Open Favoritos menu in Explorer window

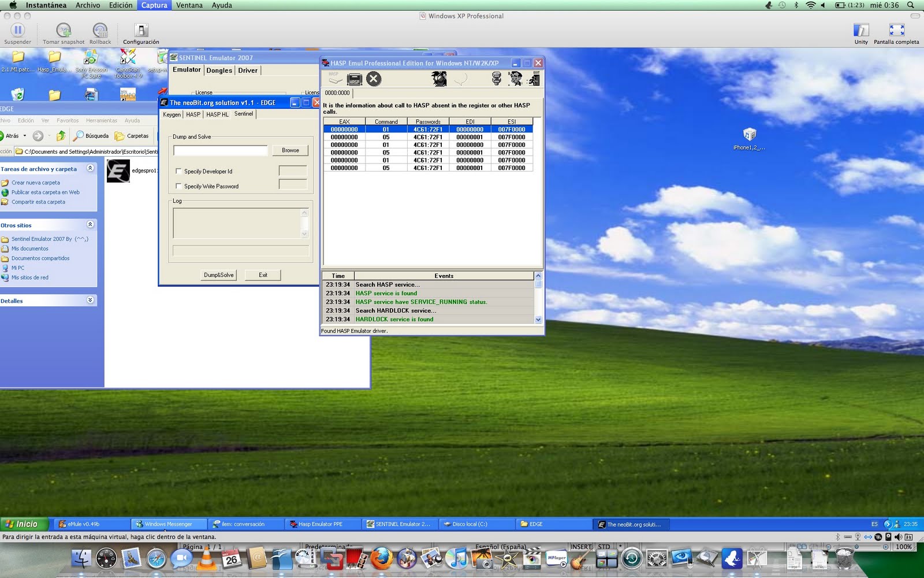(x=68, y=121)
